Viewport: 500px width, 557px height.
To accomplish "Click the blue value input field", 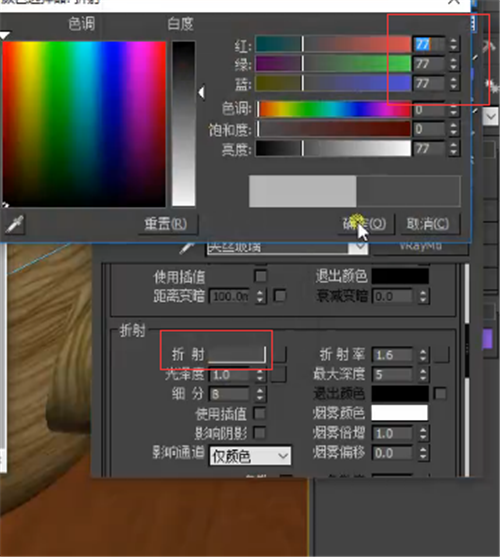I will 429,84.
